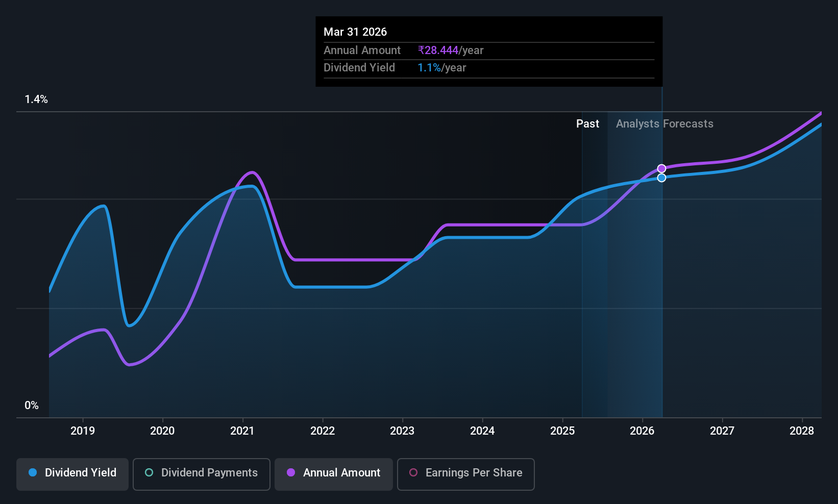Click the 1.4% y-axis label
The width and height of the screenshot is (838, 504).
(x=36, y=99)
